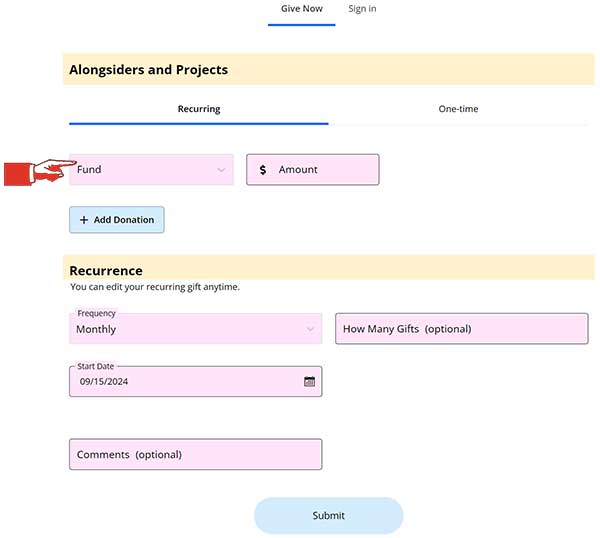Click the How Many Gifts field
This screenshot has width=600, height=538.
click(x=461, y=329)
